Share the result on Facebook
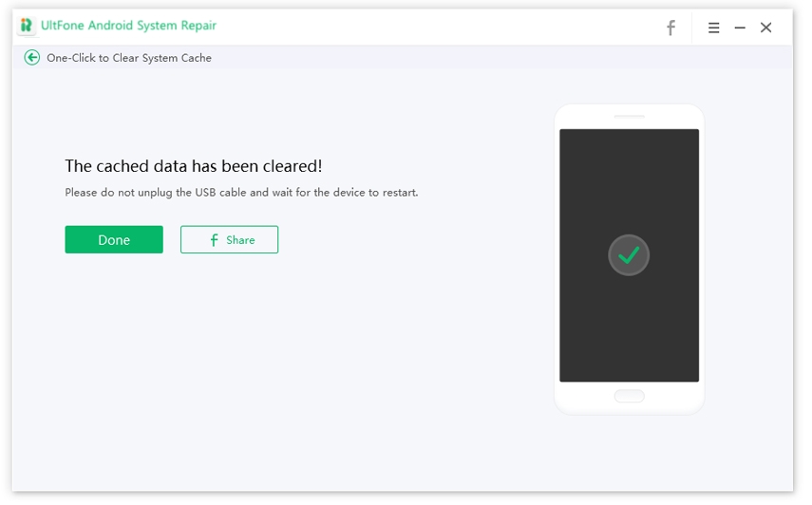The width and height of the screenshot is (812, 505). pyautogui.click(x=229, y=239)
